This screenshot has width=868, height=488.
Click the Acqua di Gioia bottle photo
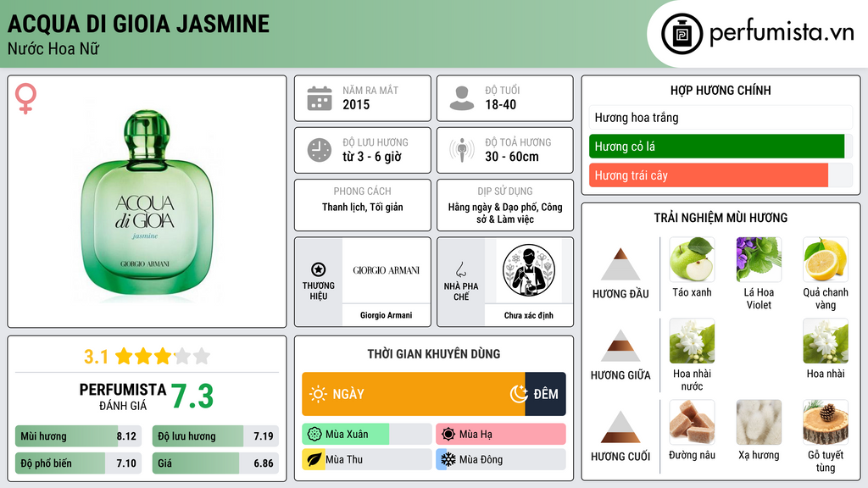(x=147, y=202)
